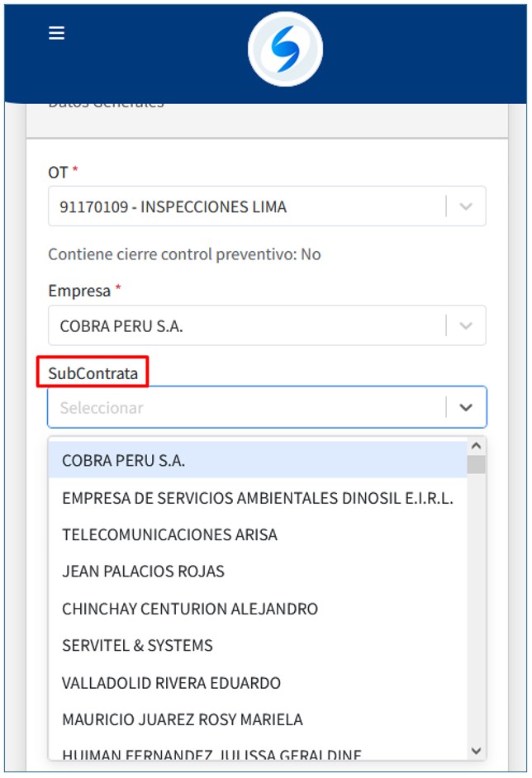The width and height of the screenshot is (532, 778).
Task: Open the hamburger navigation menu
Action: (x=56, y=33)
